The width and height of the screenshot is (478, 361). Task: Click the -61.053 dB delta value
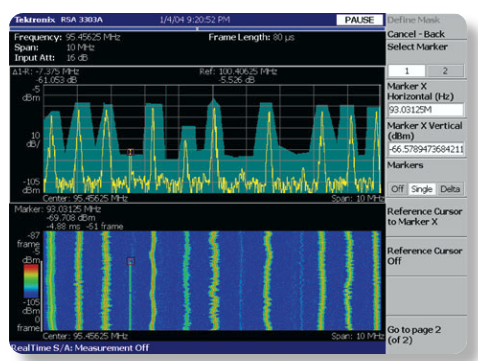point(56,80)
